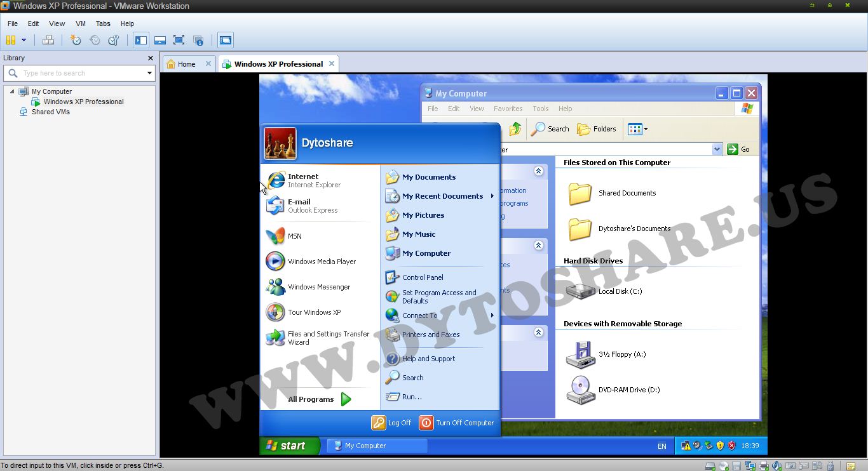Toggle the library sidebar view icon
The width and height of the screenshot is (868, 471).
141,40
